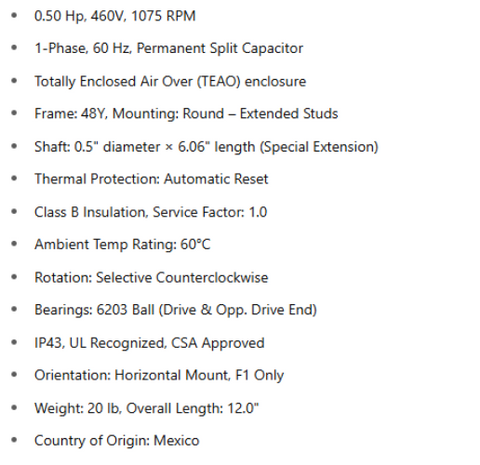Click the 'Special Extension' text in parentheses
The width and height of the screenshot is (480, 465).
pos(319,147)
